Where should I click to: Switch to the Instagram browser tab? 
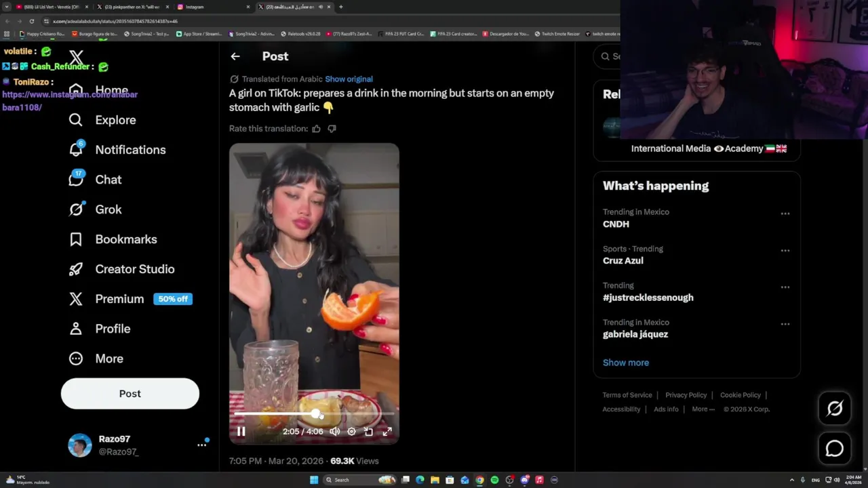click(x=212, y=7)
